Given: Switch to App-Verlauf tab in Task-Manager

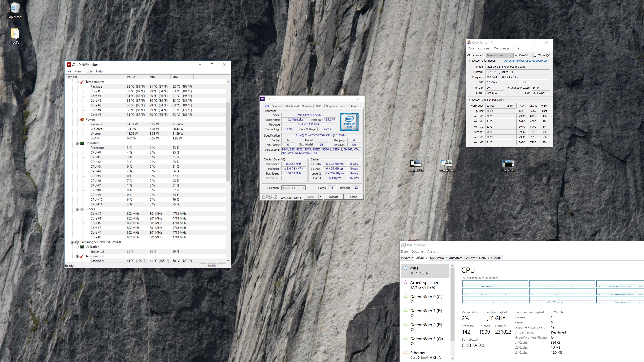Looking at the screenshot, I should [438, 258].
